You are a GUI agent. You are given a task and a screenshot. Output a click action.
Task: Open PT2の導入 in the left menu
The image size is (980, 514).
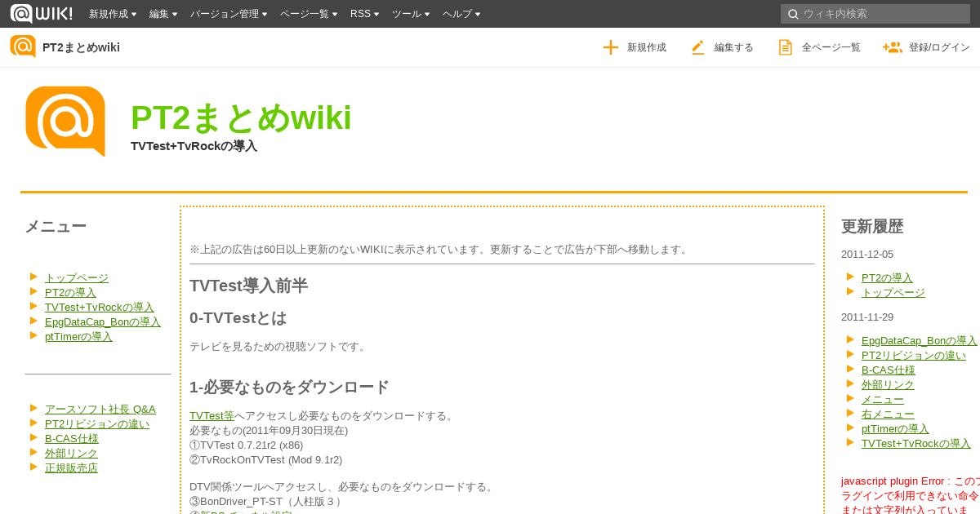[70, 292]
